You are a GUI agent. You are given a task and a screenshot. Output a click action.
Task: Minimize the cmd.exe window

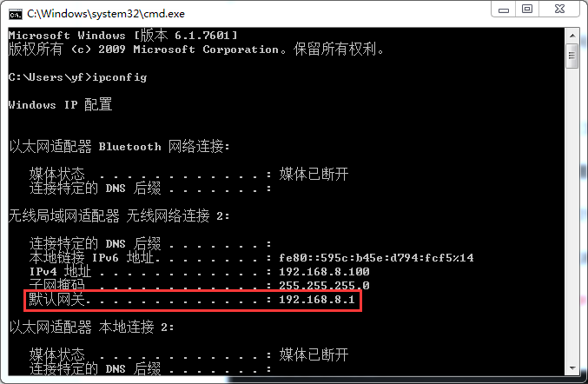[503, 10]
